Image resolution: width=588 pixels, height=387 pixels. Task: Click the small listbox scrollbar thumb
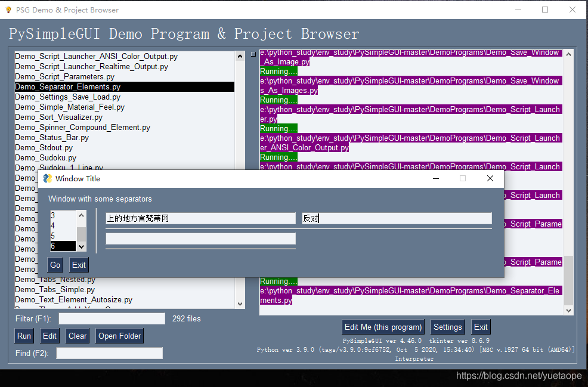[81, 234]
